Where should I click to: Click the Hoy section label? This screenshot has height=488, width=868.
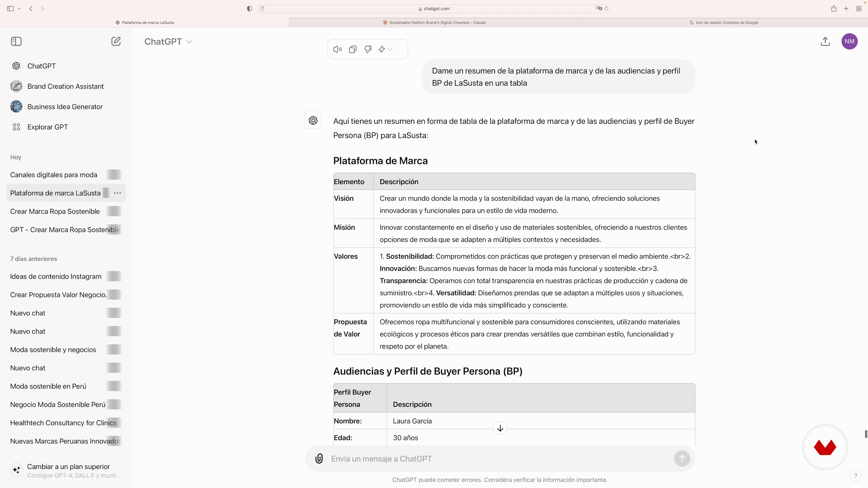pos(16,157)
